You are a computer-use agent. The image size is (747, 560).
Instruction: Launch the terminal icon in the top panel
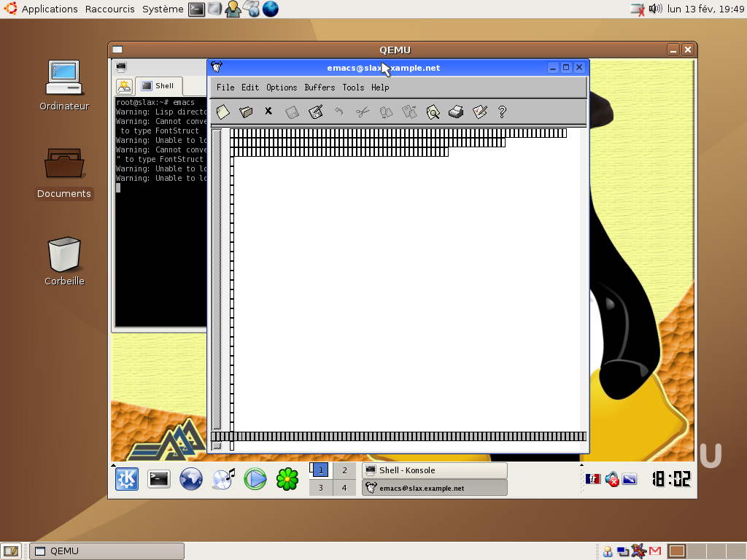pyautogui.click(x=196, y=9)
